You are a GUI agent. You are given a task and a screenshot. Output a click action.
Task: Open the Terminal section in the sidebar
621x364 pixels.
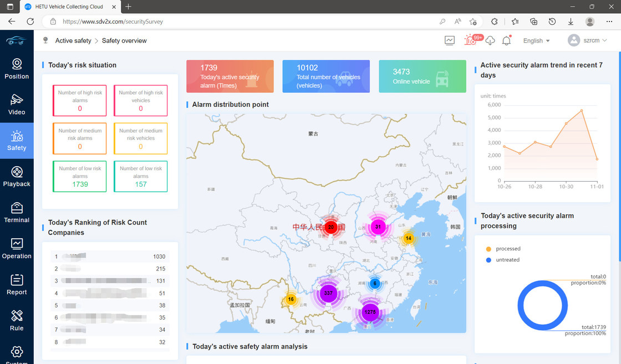(x=17, y=213)
